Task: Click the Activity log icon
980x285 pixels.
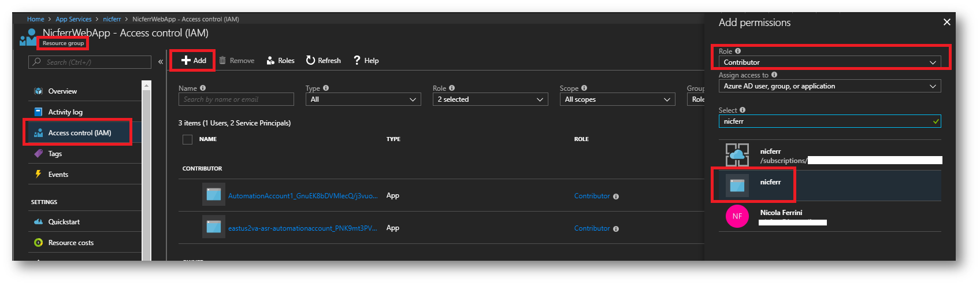Action: pos(39,112)
